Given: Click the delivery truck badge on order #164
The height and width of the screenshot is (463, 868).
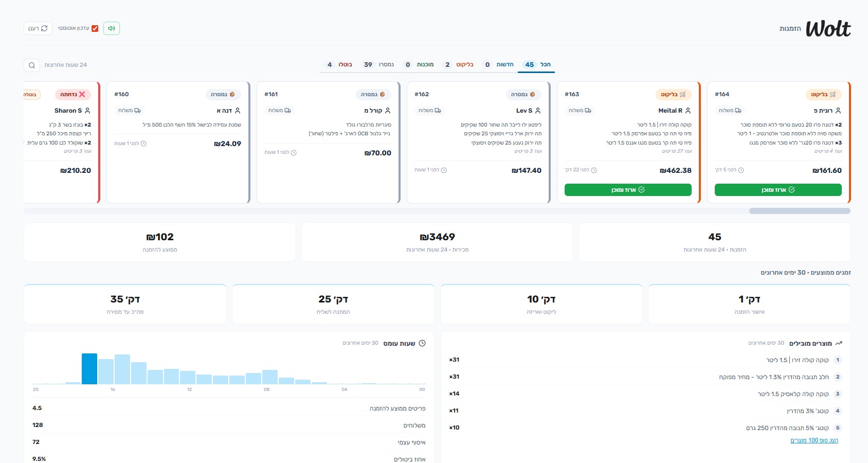Looking at the screenshot, I should [x=731, y=111].
